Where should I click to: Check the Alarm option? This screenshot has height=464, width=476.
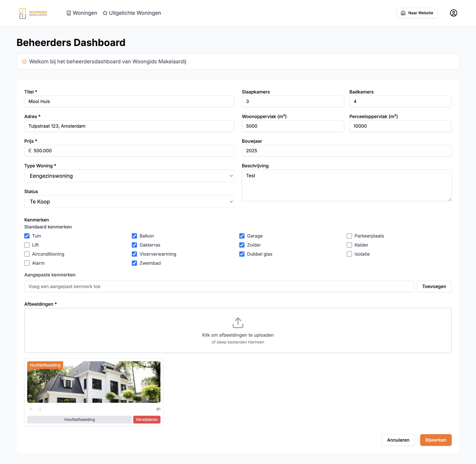tap(27, 263)
